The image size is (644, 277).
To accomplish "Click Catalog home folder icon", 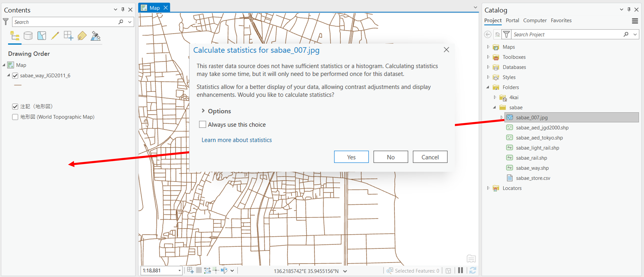I will [497, 34].
